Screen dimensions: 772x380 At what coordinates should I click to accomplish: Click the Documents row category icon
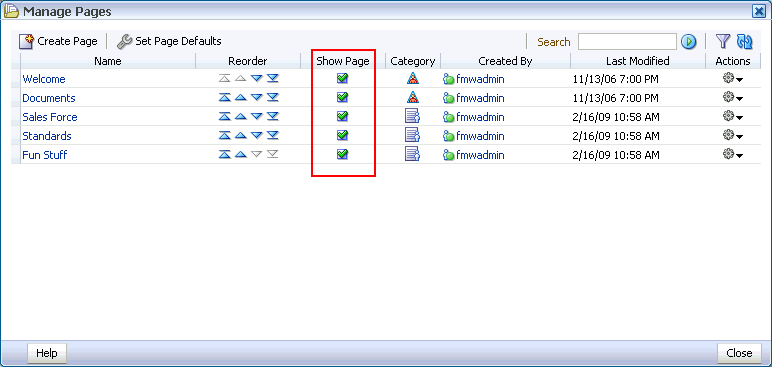pos(413,97)
